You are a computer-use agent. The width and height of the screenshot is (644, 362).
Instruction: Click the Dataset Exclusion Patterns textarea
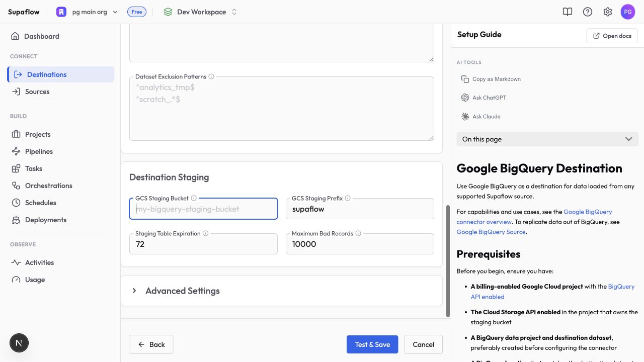282,109
